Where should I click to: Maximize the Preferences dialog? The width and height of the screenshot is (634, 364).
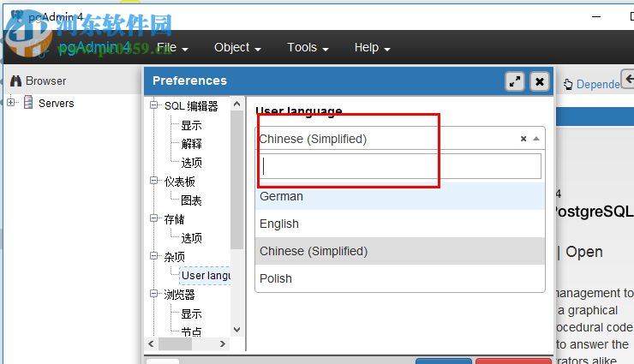pos(515,82)
